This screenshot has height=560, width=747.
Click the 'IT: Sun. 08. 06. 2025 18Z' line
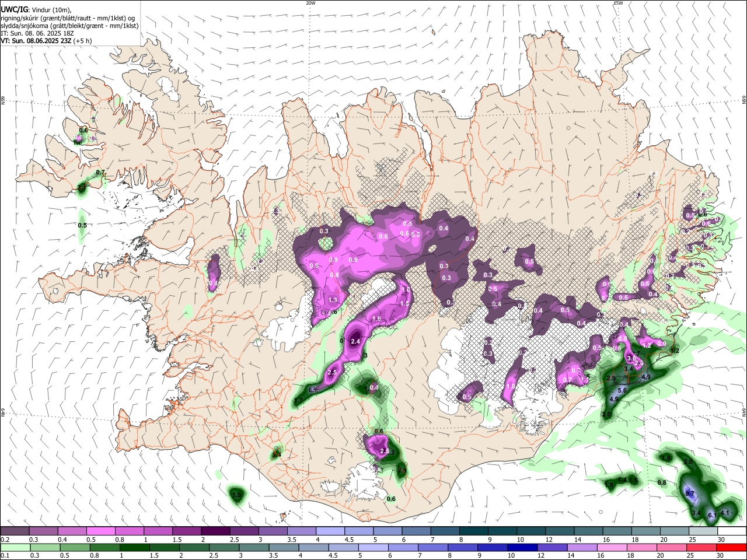pos(36,33)
